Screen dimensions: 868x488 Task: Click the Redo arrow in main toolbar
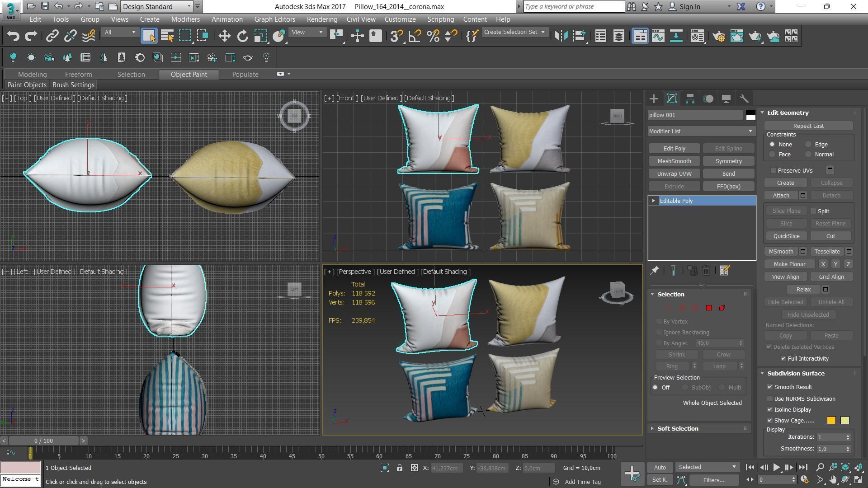click(x=31, y=36)
